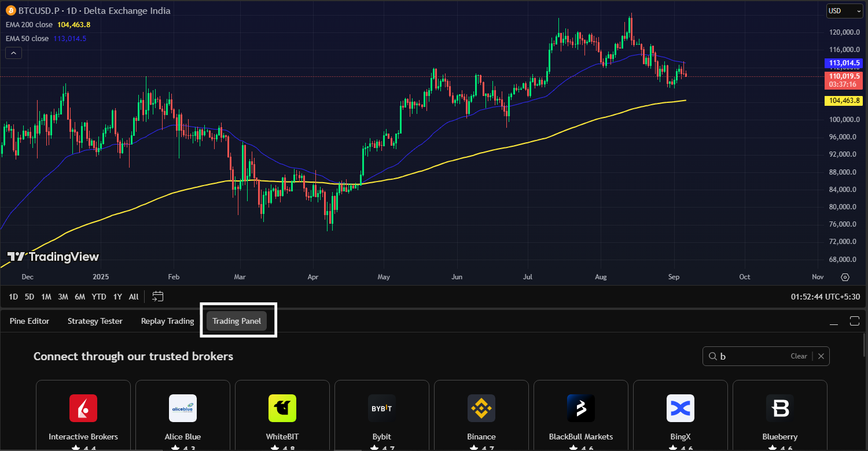The image size is (868, 451).
Task: Select the All timeframe range
Action: click(x=134, y=296)
